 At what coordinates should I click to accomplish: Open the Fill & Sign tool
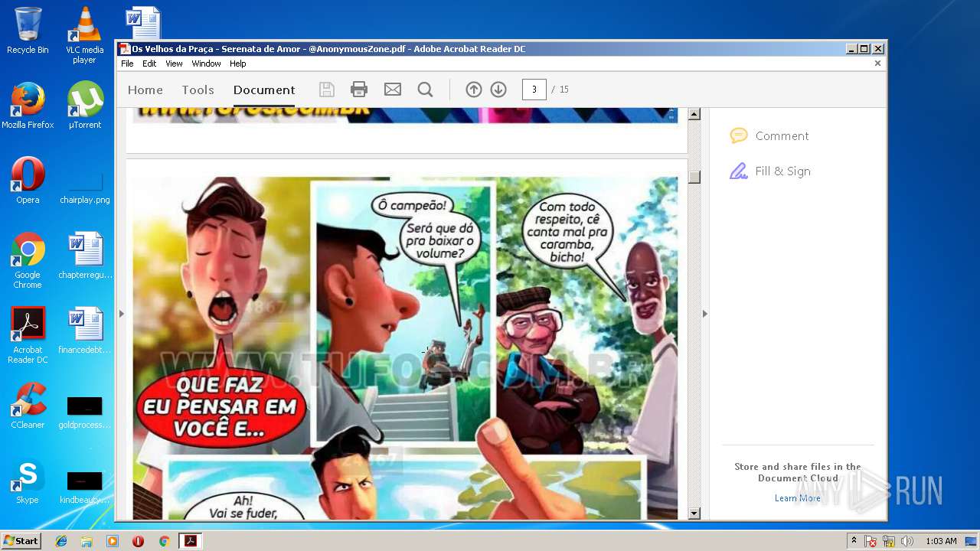(770, 171)
